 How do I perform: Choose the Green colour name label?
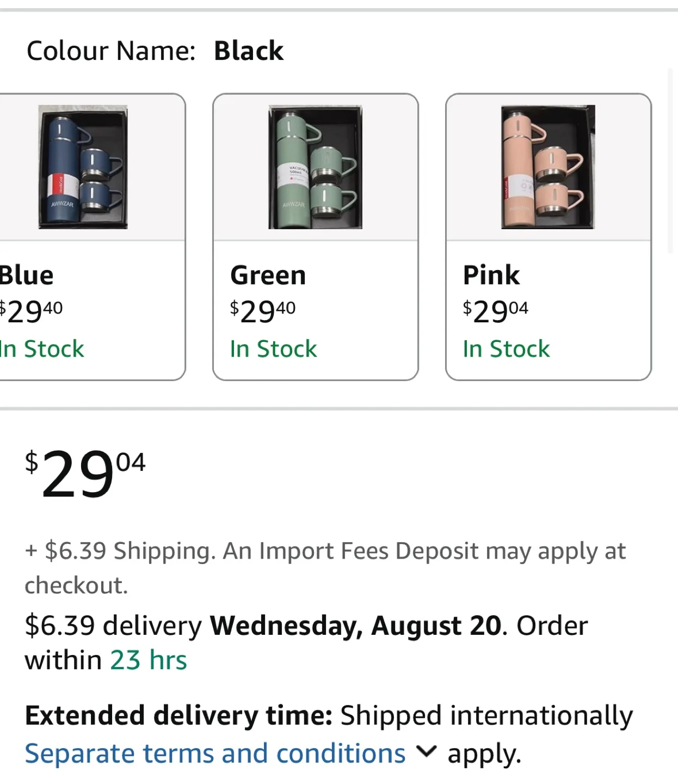pos(268,275)
